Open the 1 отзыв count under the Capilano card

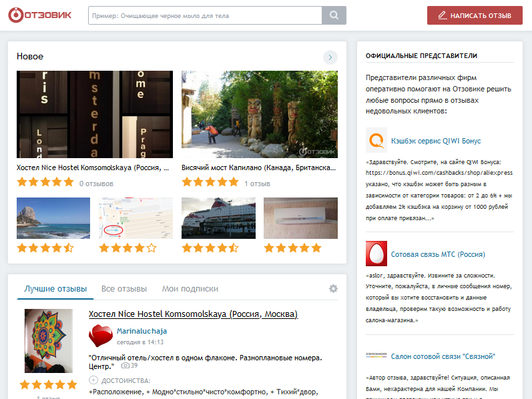258,183
